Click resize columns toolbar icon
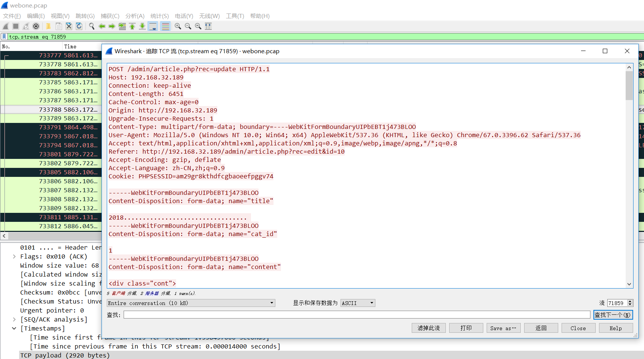 tap(208, 26)
